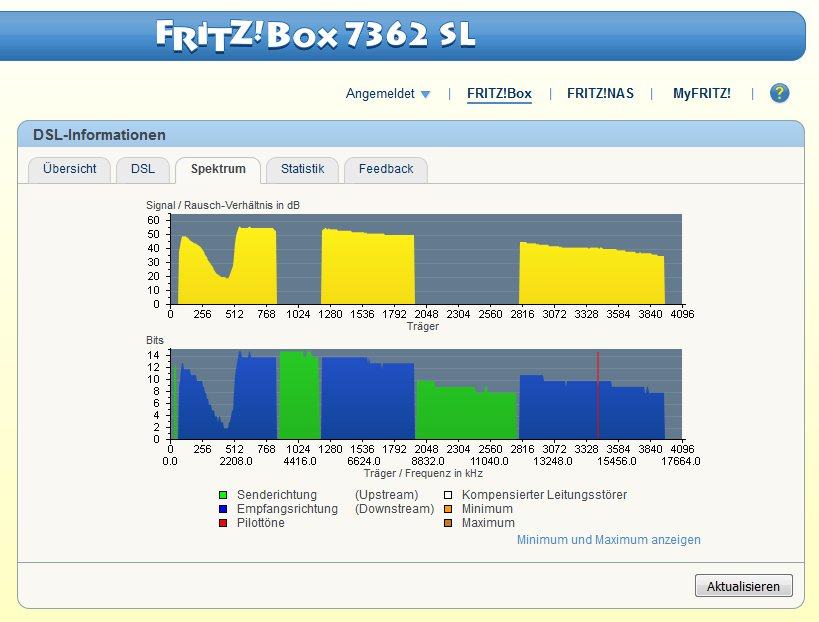Open the help question mark icon

[779, 93]
